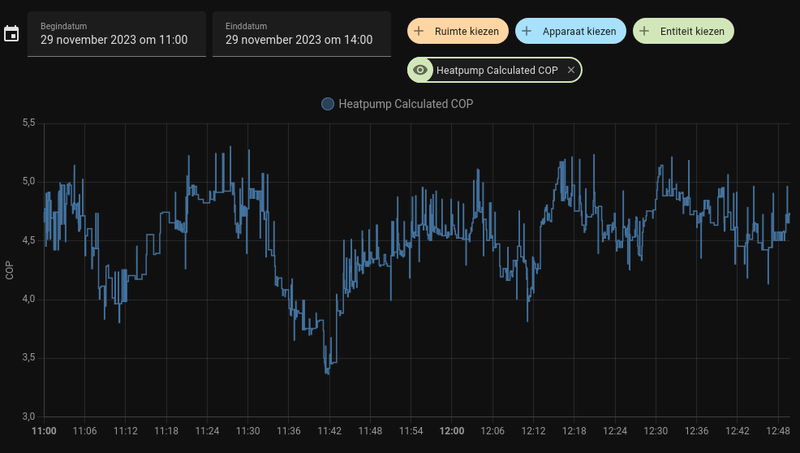Toggle visibility eye on Heatpump Calculated COP chip
The height and width of the screenshot is (453, 800).
coord(420,70)
